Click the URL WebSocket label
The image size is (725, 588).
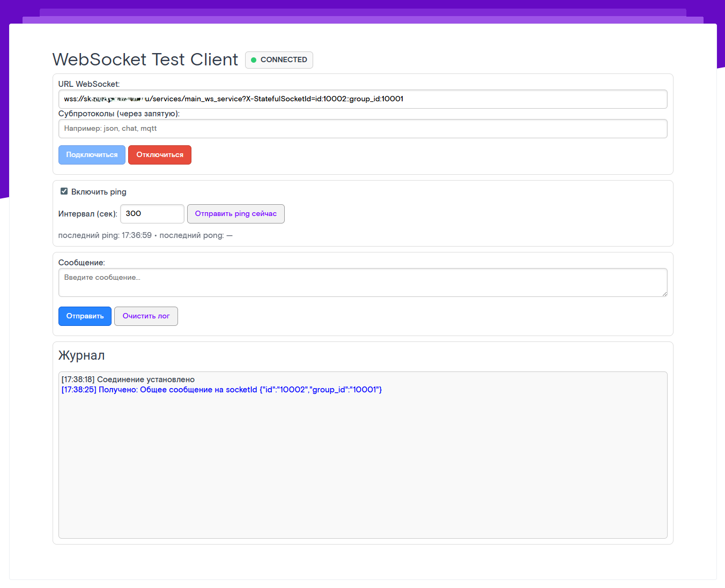point(89,84)
